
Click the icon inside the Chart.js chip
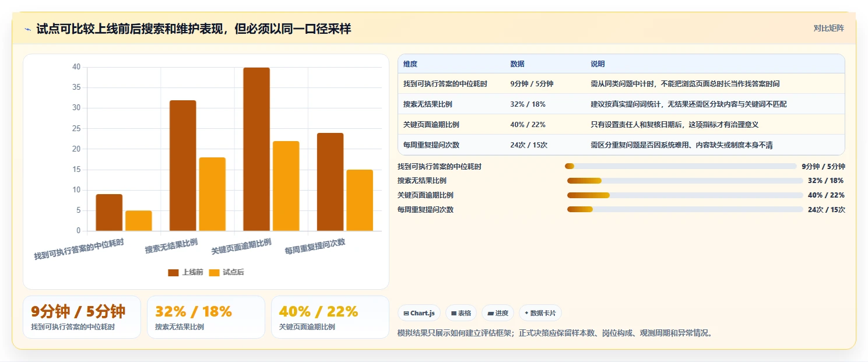(406, 313)
